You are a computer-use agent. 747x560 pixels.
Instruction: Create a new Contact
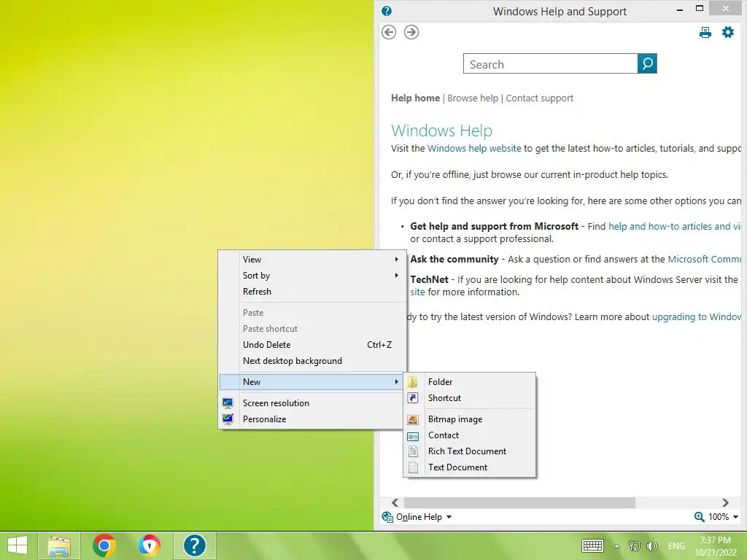pos(470,435)
